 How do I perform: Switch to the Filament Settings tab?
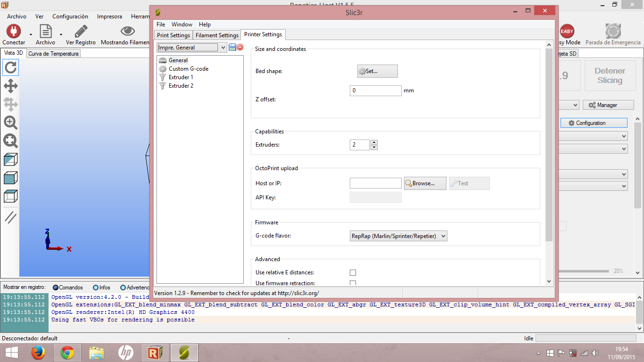[x=217, y=35]
